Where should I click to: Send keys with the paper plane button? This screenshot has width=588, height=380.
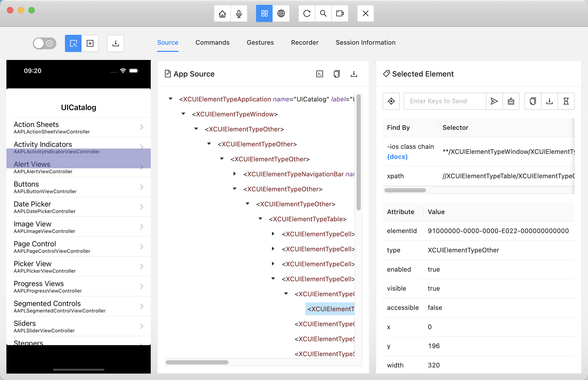pyautogui.click(x=494, y=101)
